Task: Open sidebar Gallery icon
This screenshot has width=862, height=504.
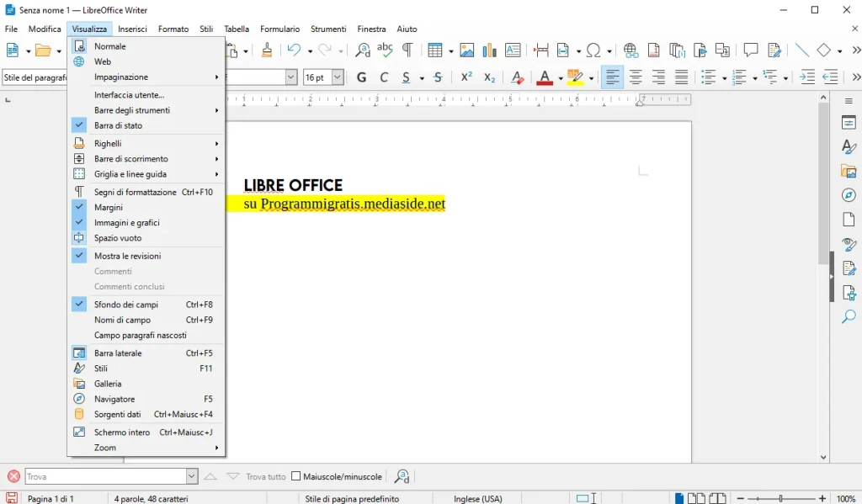Action: [849, 171]
